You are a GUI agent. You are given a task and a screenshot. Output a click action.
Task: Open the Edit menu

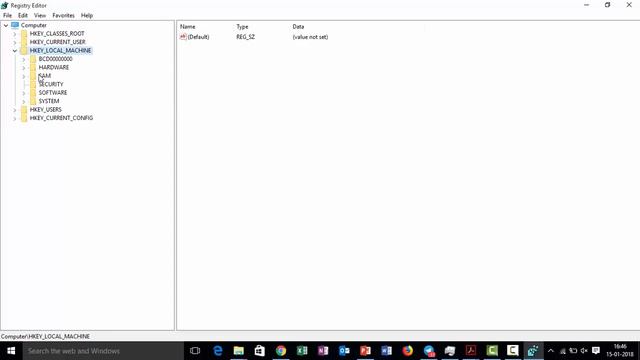tap(23, 16)
